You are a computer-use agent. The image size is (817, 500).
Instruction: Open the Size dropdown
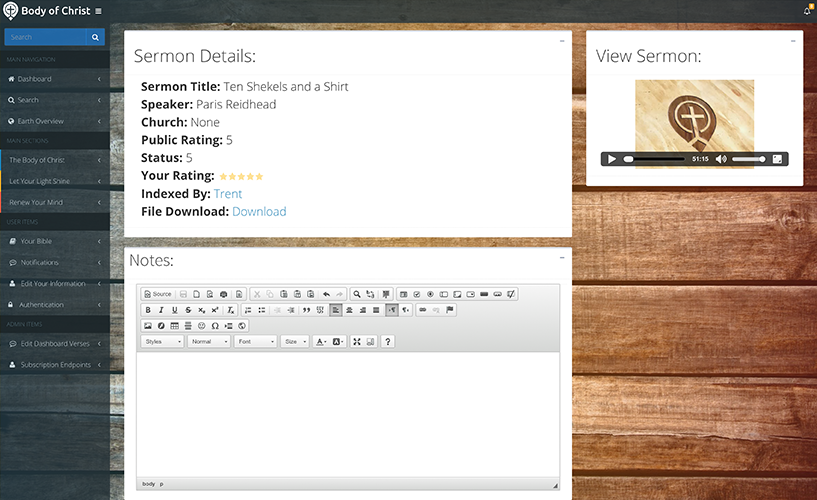295,342
